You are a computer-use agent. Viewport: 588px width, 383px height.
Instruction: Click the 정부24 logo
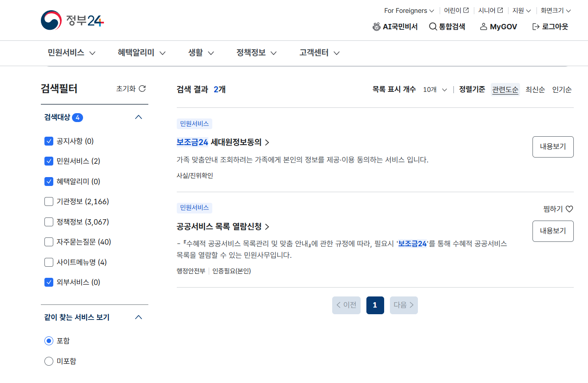coord(72,20)
